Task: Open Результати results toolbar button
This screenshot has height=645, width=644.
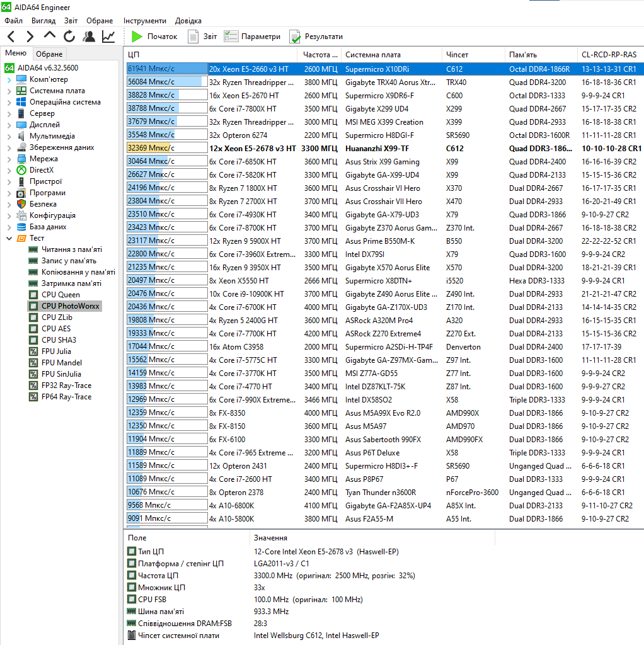Action: tap(316, 37)
